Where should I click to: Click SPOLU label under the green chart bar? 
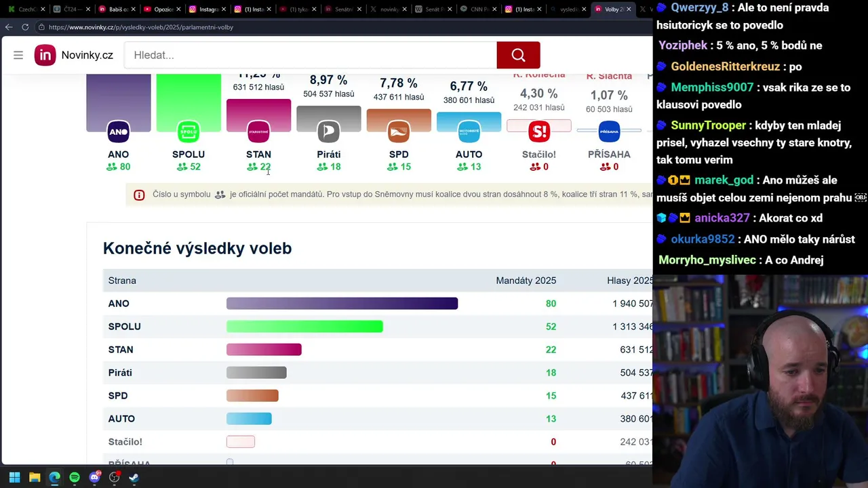coord(189,155)
